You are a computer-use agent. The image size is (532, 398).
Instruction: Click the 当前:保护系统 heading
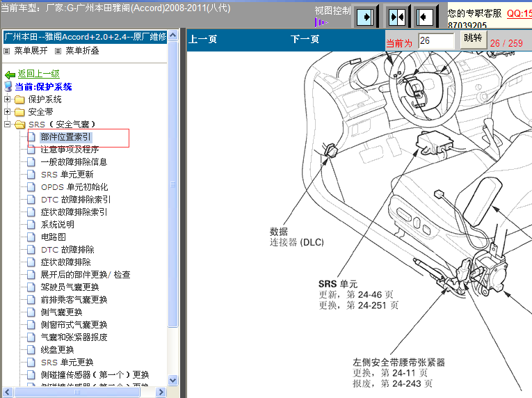tap(43, 87)
